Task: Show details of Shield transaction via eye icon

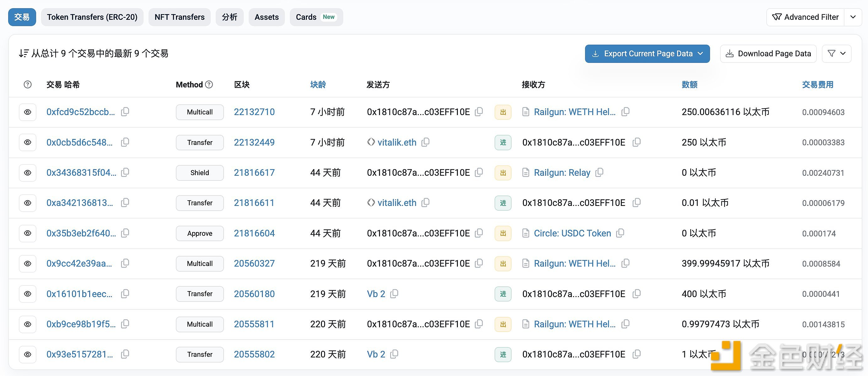Action: click(27, 172)
